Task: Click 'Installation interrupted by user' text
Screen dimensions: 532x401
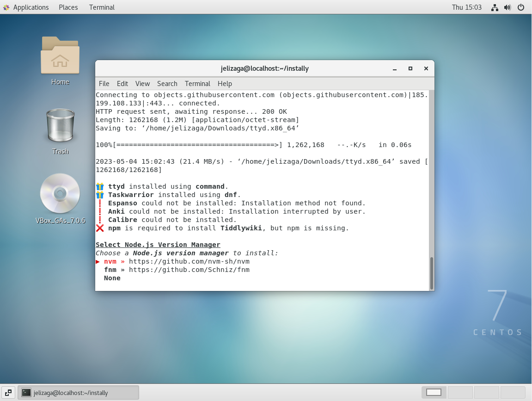Action: 297,211
